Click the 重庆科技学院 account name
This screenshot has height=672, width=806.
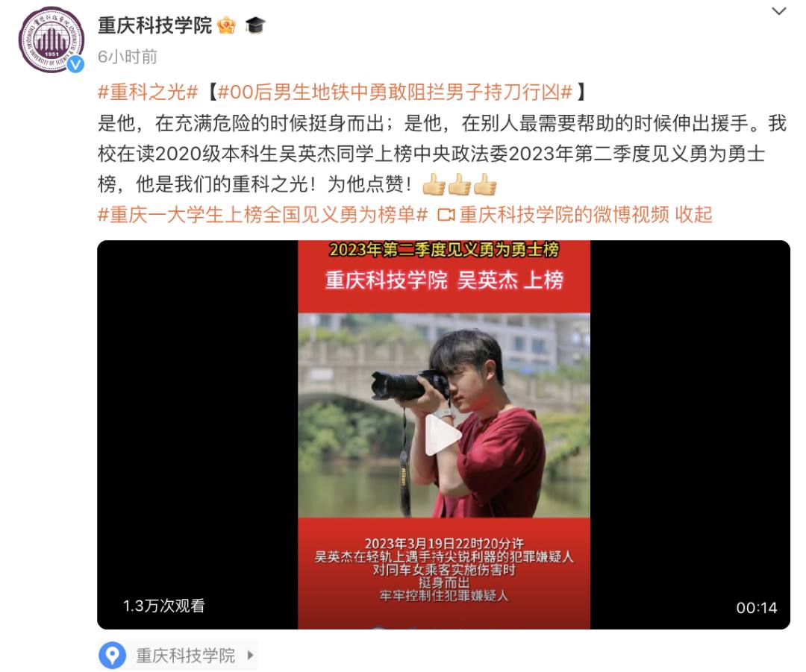tap(154, 25)
